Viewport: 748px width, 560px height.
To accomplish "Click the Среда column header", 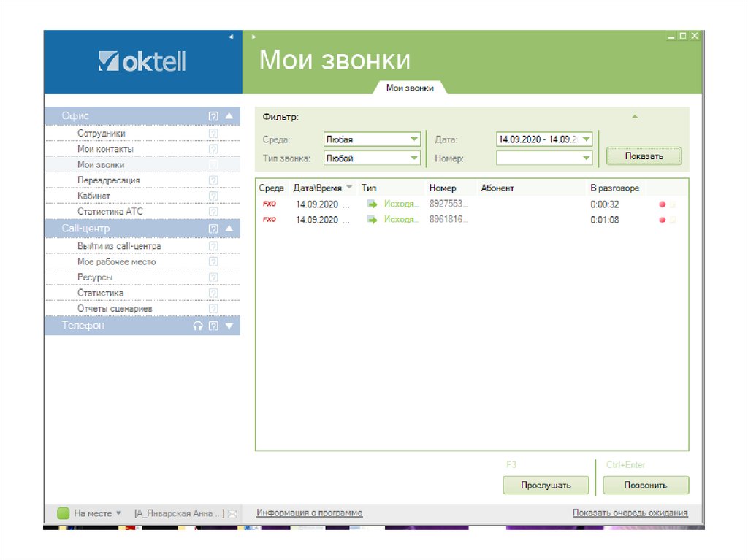I will pyautogui.click(x=271, y=188).
